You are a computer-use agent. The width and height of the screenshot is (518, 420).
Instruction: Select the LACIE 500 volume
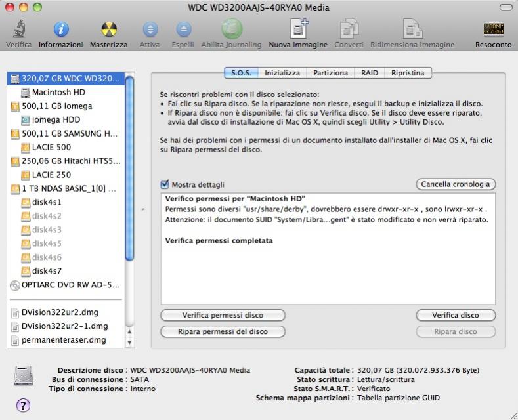tap(66, 147)
